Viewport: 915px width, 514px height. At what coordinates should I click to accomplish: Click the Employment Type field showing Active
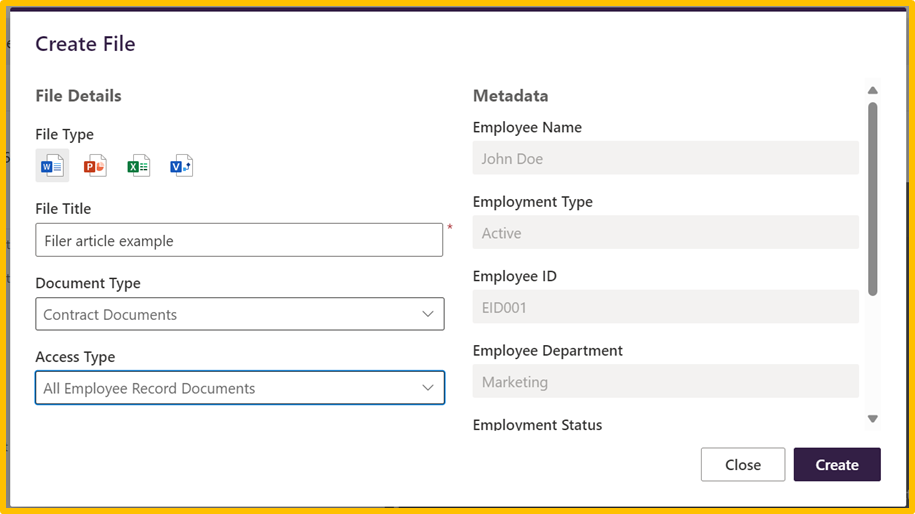665,233
